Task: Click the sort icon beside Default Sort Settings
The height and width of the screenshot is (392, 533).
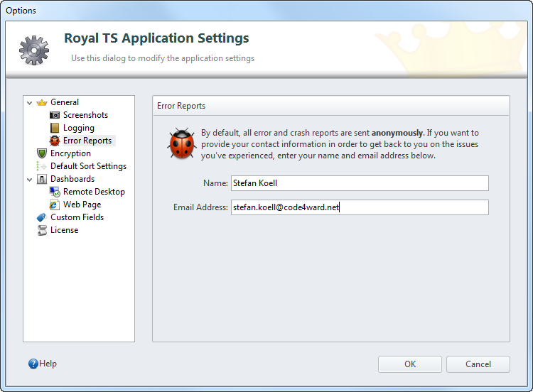Action: pyautogui.click(x=41, y=166)
